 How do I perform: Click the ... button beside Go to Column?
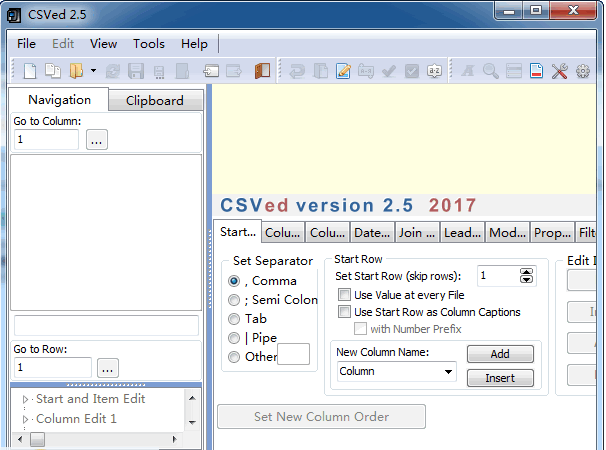(x=97, y=140)
